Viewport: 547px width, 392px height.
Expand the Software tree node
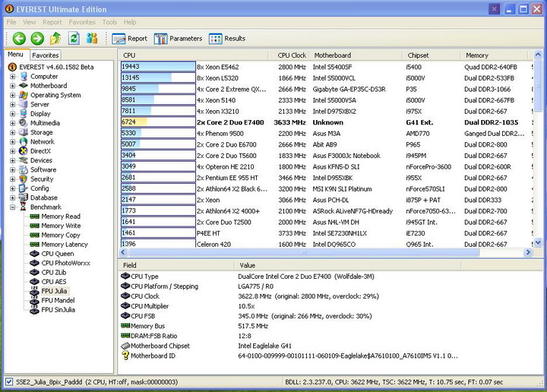pos(13,170)
